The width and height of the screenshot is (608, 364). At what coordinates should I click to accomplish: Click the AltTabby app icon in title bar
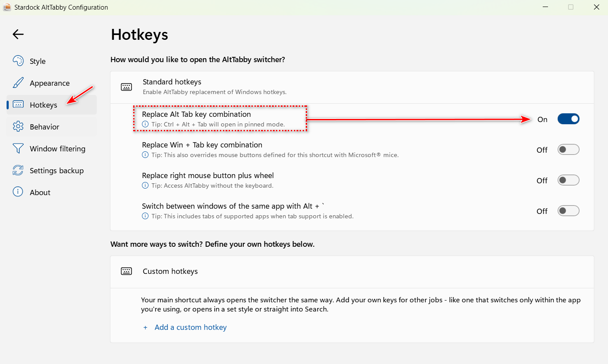[x=7, y=7]
